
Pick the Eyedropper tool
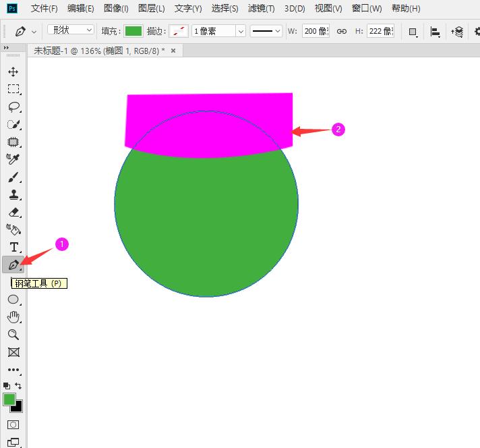[13, 159]
